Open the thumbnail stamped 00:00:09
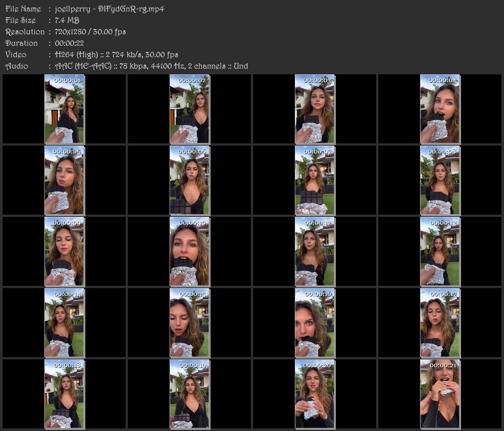The image size is (504, 431). (x=64, y=252)
